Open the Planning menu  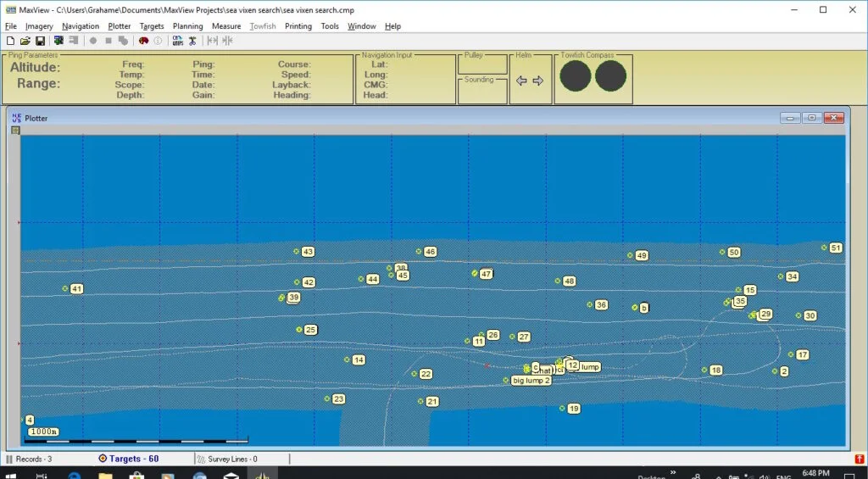187,26
